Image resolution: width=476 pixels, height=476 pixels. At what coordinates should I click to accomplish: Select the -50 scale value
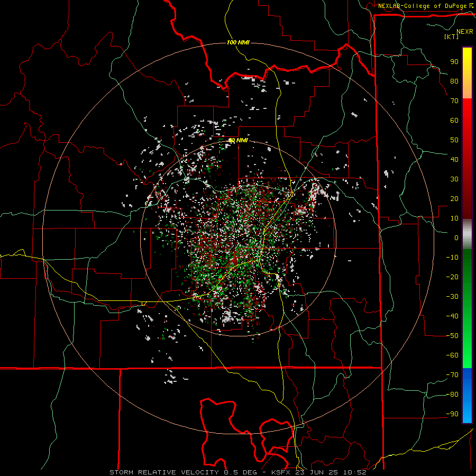point(452,336)
